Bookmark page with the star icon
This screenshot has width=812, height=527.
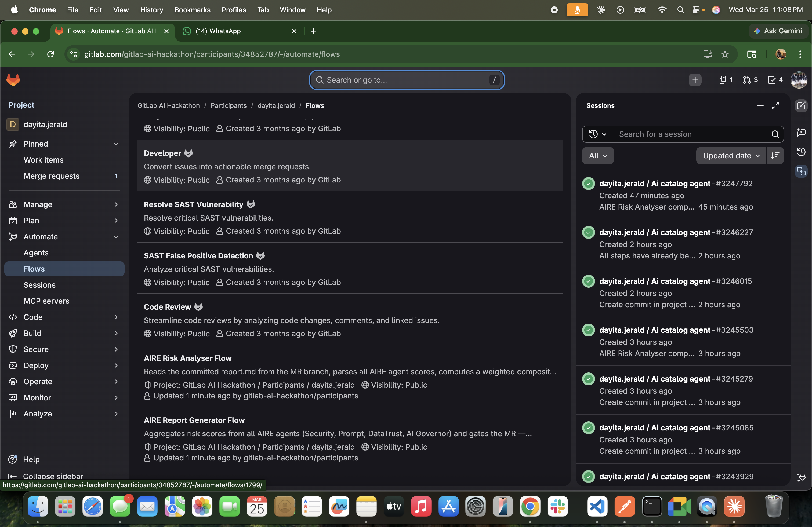(725, 54)
